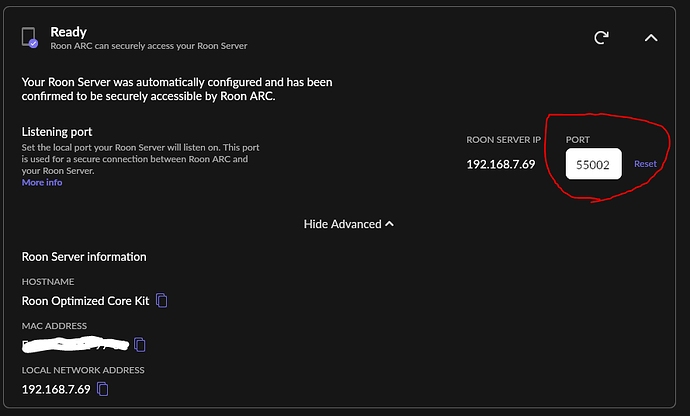The width and height of the screenshot is (690, 416).
Task: Click the MAC ADDRESS label
Action: pyautogui.click(x=54, y=326)
